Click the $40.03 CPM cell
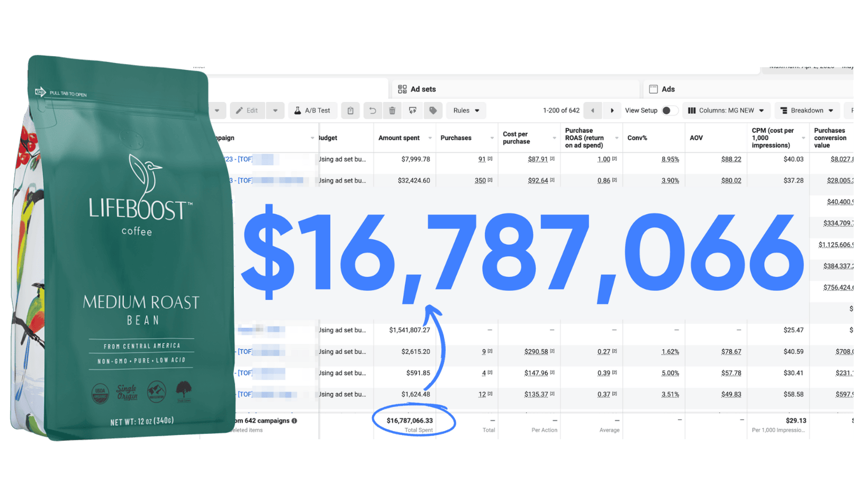The width and height of the screenshot is (868, 489). pos(793,159)
